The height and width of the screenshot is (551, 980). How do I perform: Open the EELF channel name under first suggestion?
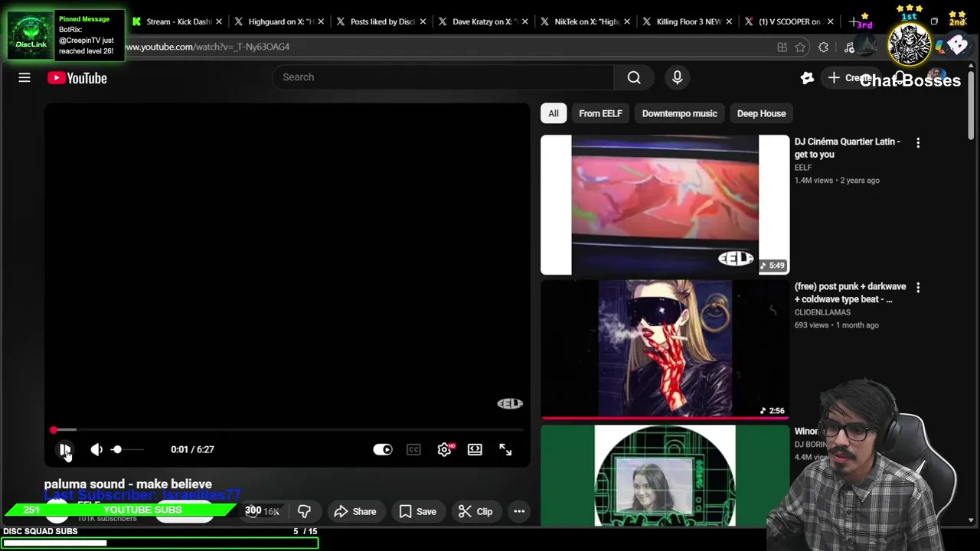[802, 168]
